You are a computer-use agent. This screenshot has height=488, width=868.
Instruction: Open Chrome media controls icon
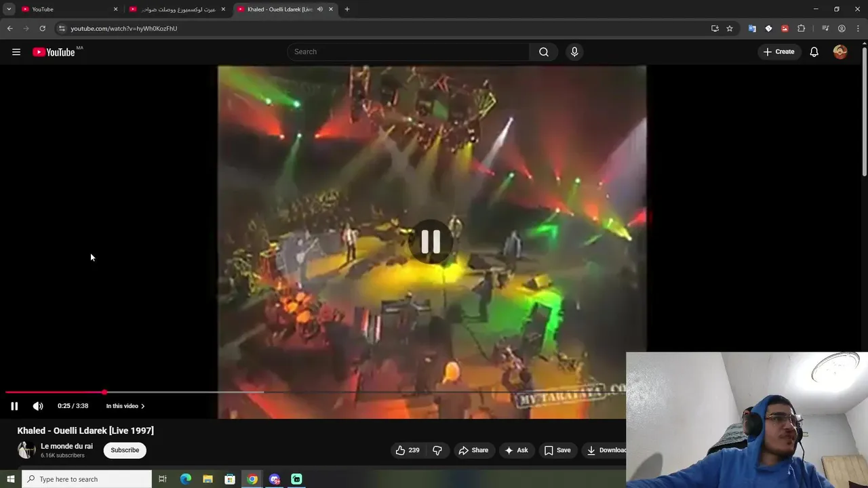(825, 28)
